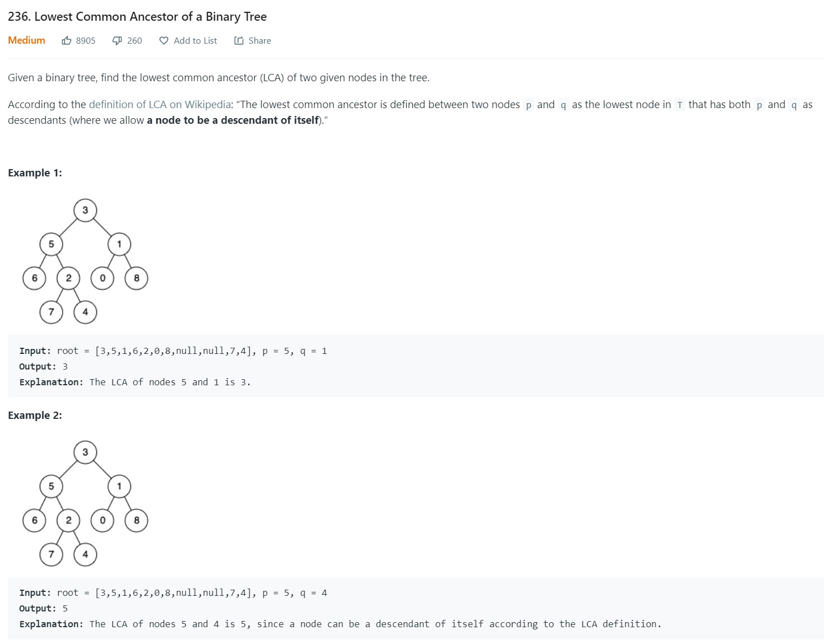824x644 pixels.
Task: Click the 260 dislike count
Action: pyautogui.click(x=134, y=40)
